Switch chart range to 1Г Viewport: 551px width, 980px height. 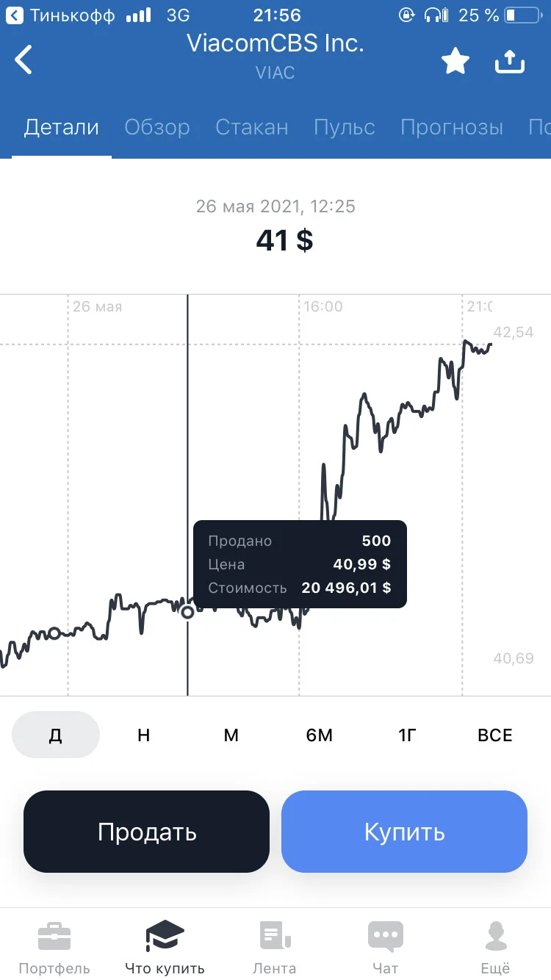click(x=407, y=735)
